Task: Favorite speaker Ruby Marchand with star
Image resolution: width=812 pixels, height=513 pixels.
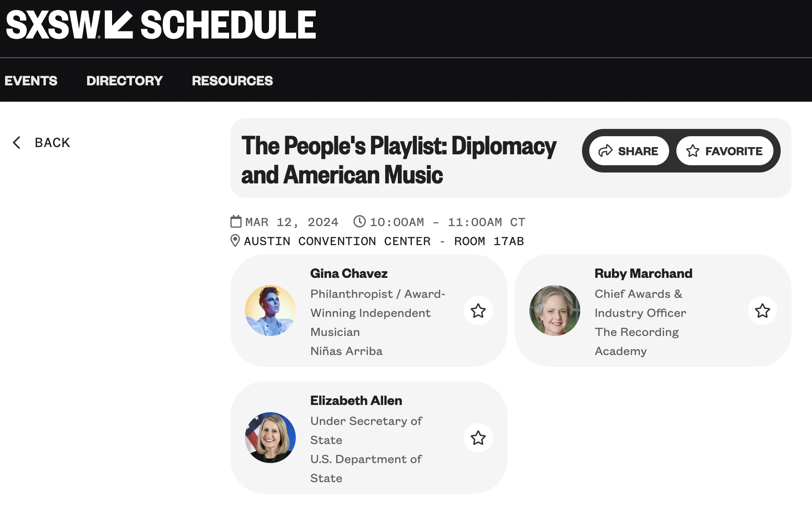Action: click(763, 311)
